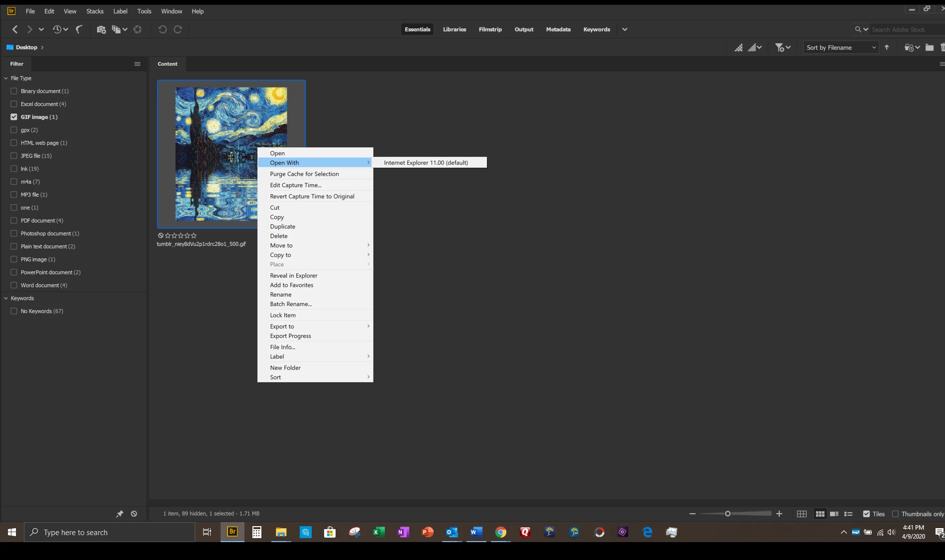Open the filter items by rating funnel
The width and height of the screenshot is (945, 560).
[783, 47]
